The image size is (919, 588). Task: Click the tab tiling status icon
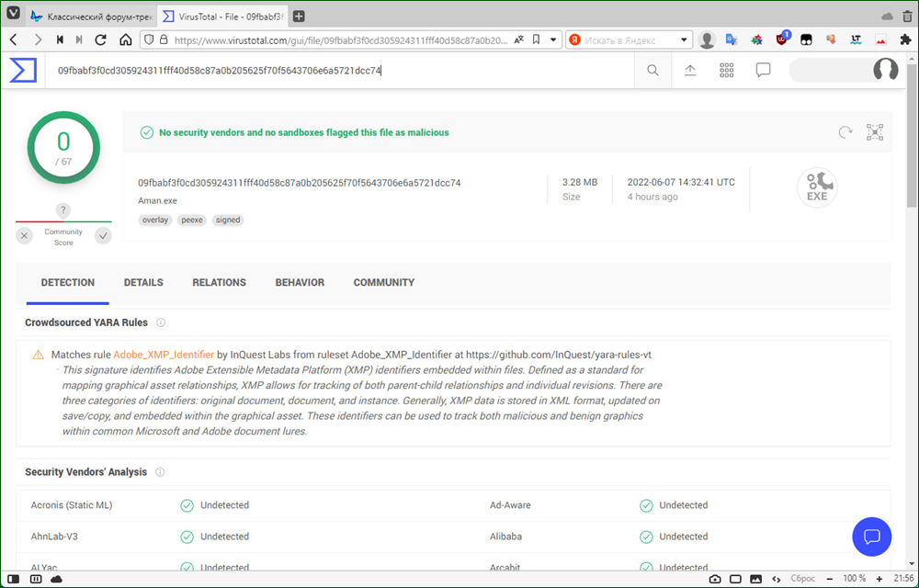coord(36,579)
